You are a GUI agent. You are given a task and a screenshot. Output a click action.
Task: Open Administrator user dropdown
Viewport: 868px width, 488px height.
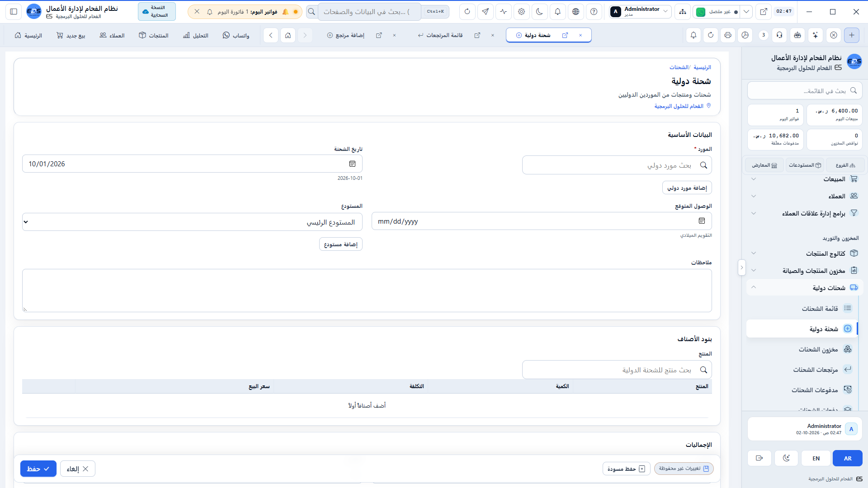click(639, 12)
